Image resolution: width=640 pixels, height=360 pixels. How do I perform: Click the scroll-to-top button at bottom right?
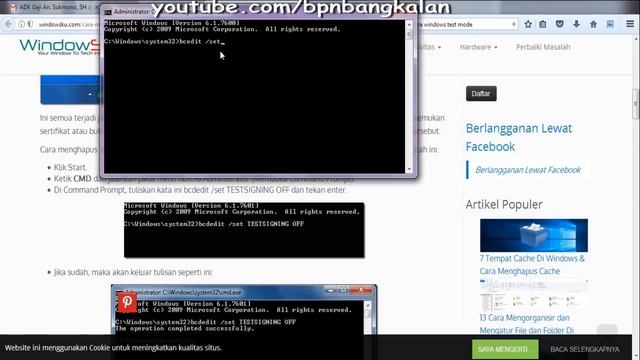(x=607, y=331)
